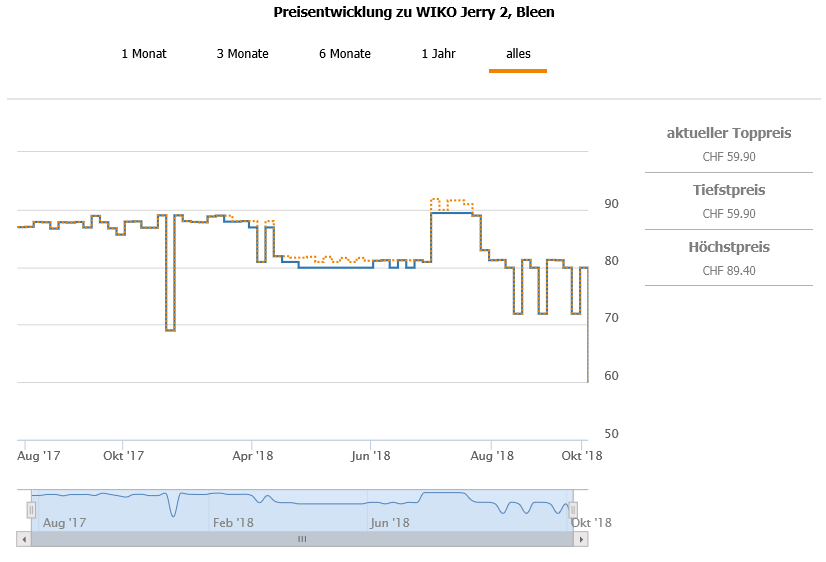Select the alles time range tab

click(518, 54)
